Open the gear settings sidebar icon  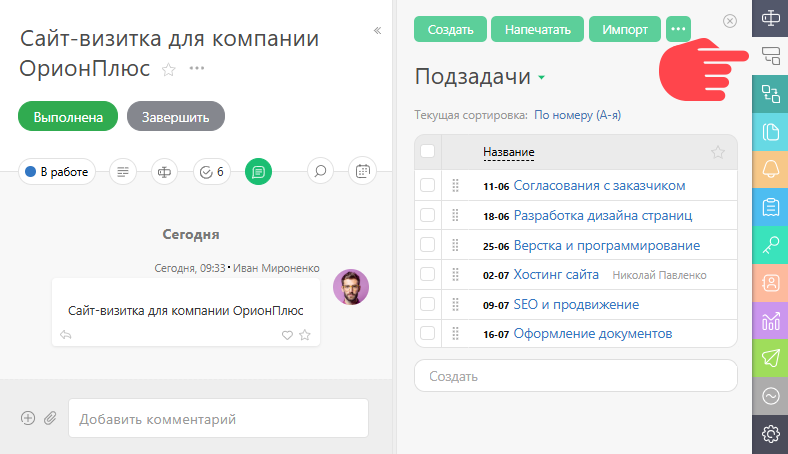tap(770, 434)
